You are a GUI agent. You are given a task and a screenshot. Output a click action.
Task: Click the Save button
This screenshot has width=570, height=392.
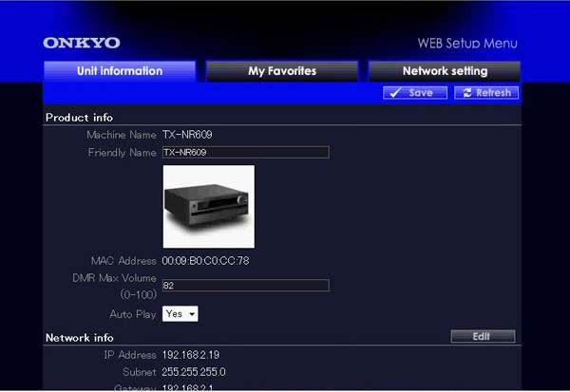pos(415,93)
